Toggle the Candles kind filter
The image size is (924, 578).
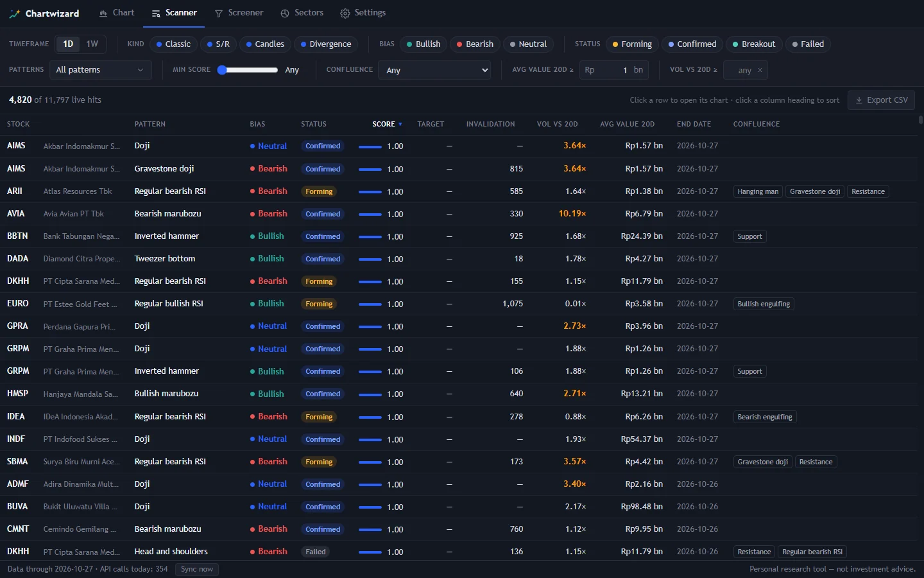pos(265,44)
